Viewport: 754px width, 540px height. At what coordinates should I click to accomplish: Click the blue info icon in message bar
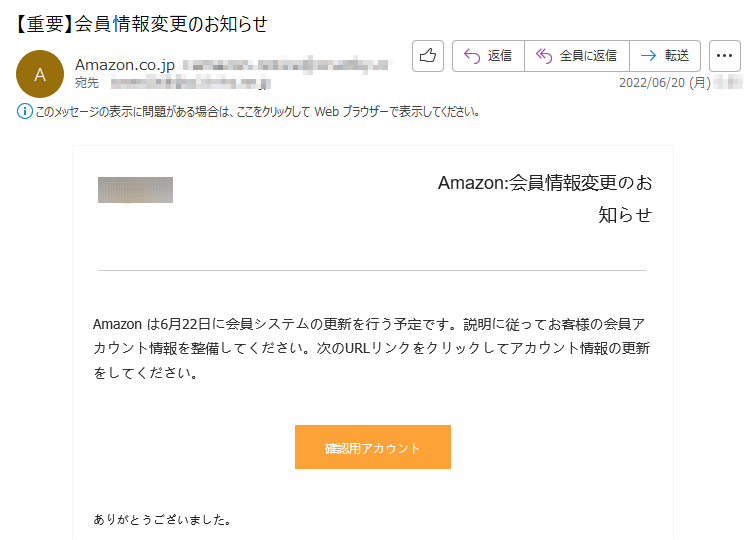[x=25, y=112]
